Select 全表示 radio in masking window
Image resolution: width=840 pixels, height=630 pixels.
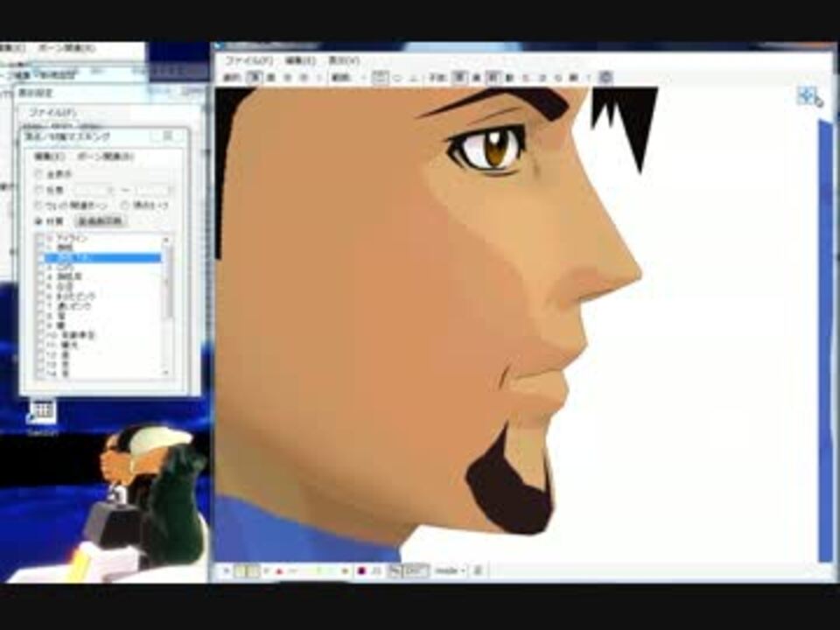tap(38, 175)
